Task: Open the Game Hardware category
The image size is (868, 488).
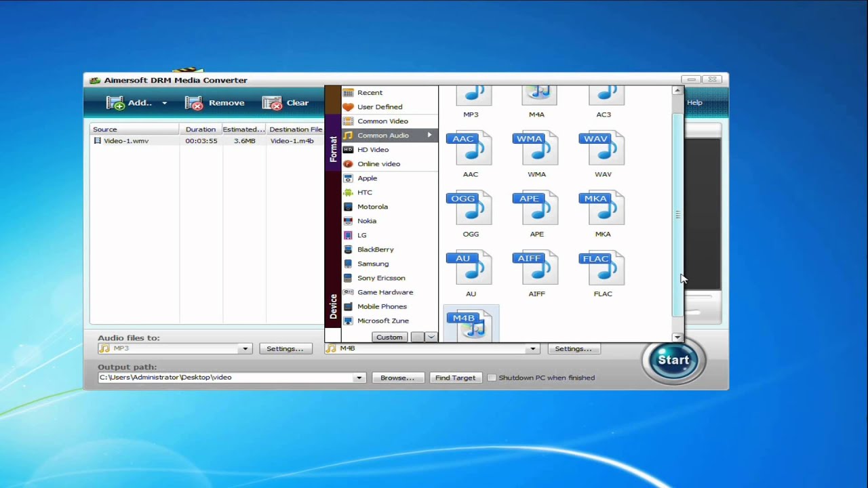Action: coord(390,291)
